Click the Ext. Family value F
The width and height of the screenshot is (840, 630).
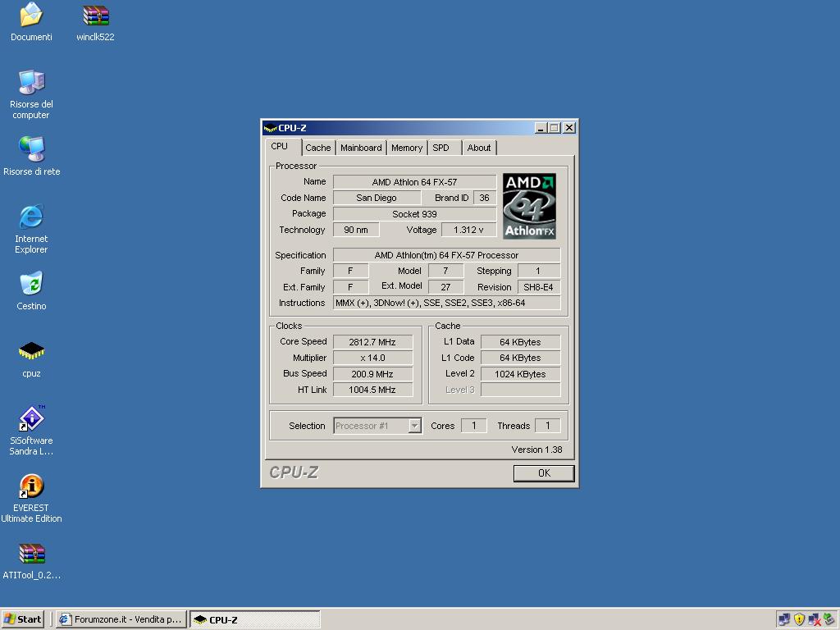pyautogui.click(x=350, y=287)
